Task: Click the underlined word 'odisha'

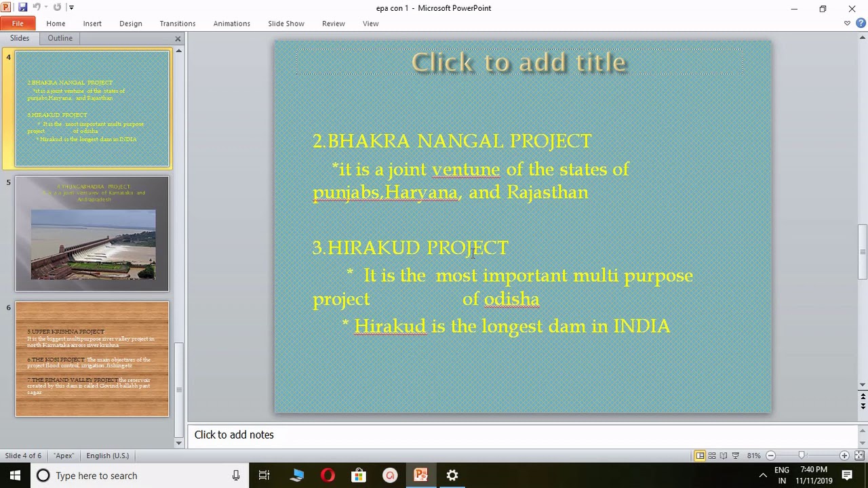Action: [x=511, y=299]
